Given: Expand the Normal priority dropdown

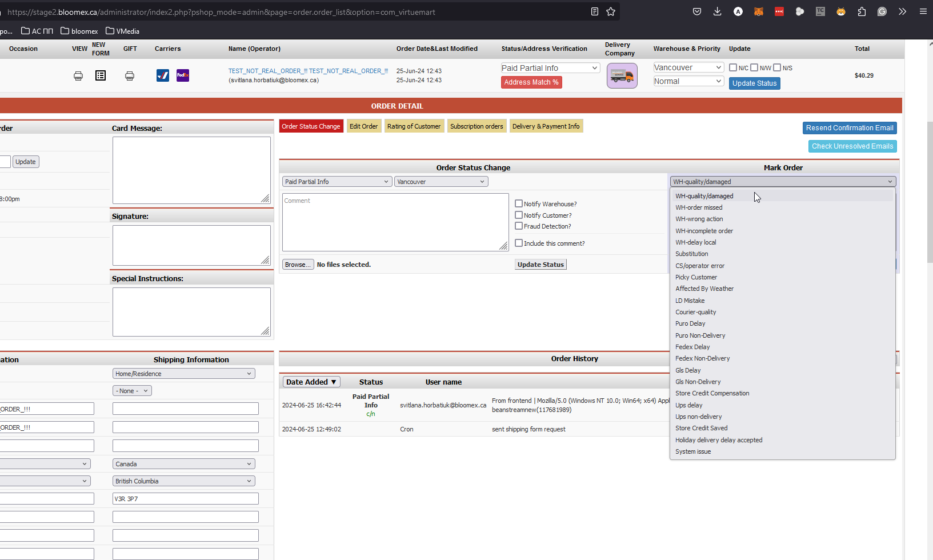Looking at the screenshot, I should click(688, 81).
